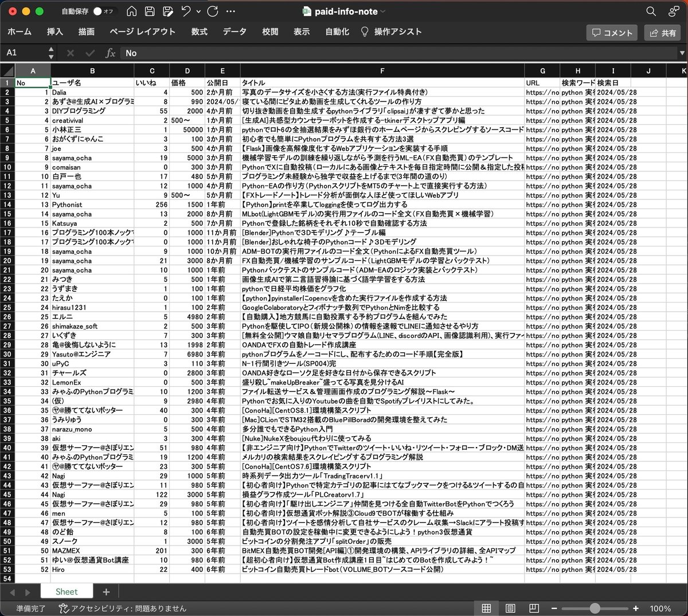Click the Katsuya user cell
The height and width of the screenshot is (616, 688).
(x=92, y=223)
